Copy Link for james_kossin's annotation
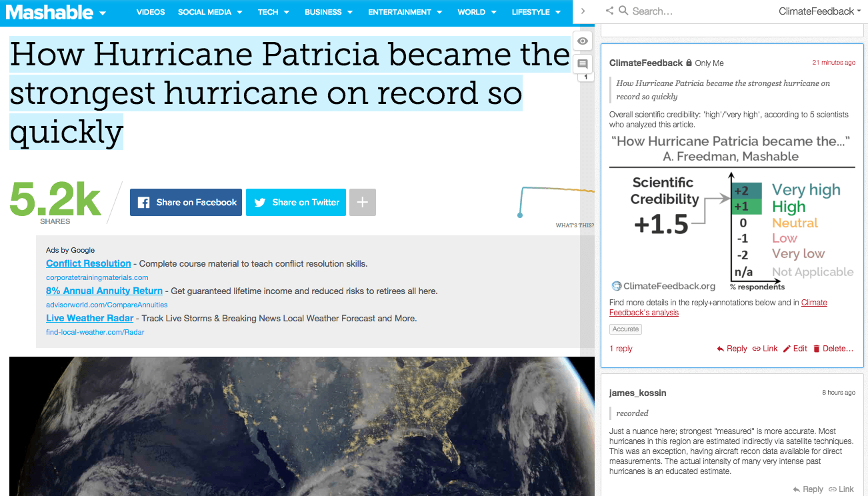Image resolution: width=868 pixels, height=496 pixels. pyautogui.click(x=841, y=489)
